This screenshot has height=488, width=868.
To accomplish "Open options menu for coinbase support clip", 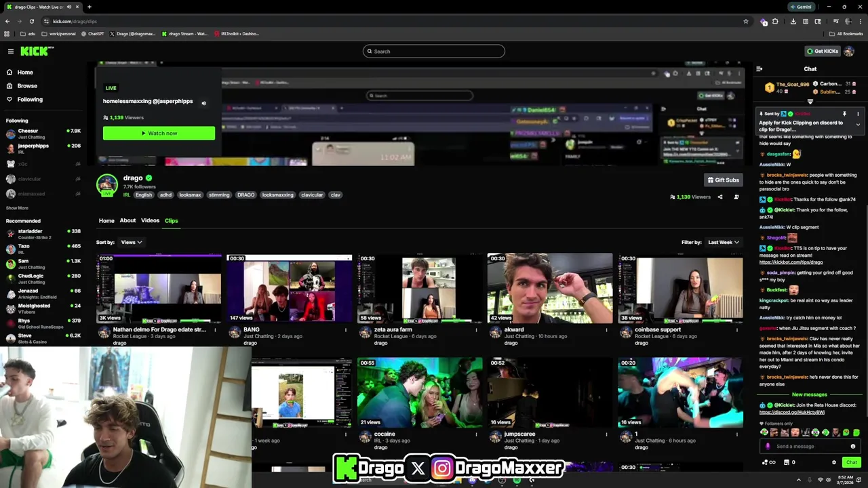I will [736, 330].
